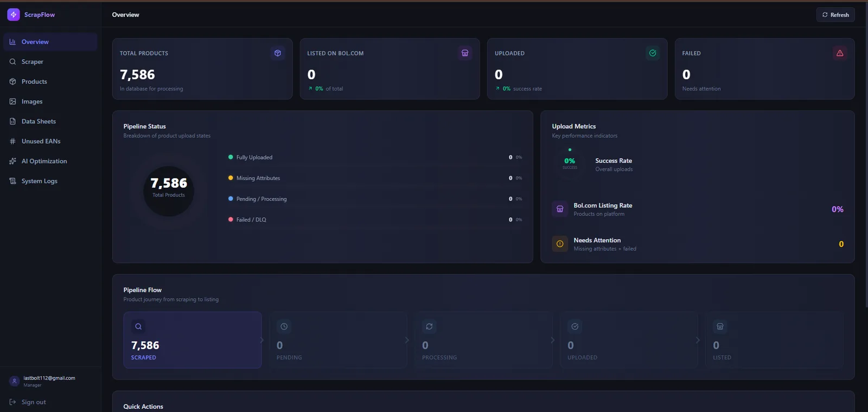Click the sync icon in the Processing stage
The width and height of the screenshot is (868, 412).
pyautogui.click(x=429, y=326)
